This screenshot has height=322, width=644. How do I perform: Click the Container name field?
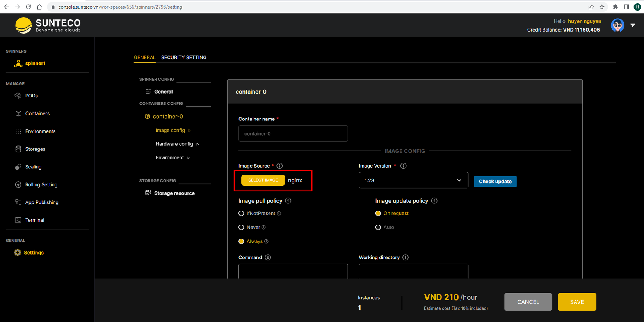coord(293,133)
